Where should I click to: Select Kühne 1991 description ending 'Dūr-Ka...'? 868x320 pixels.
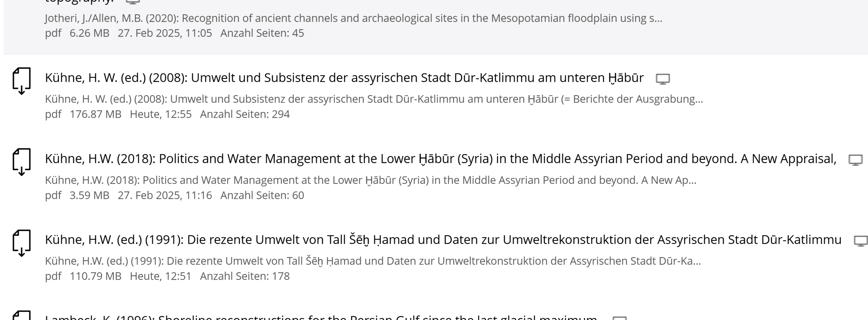pyautogui.click(x=373, y=261)
